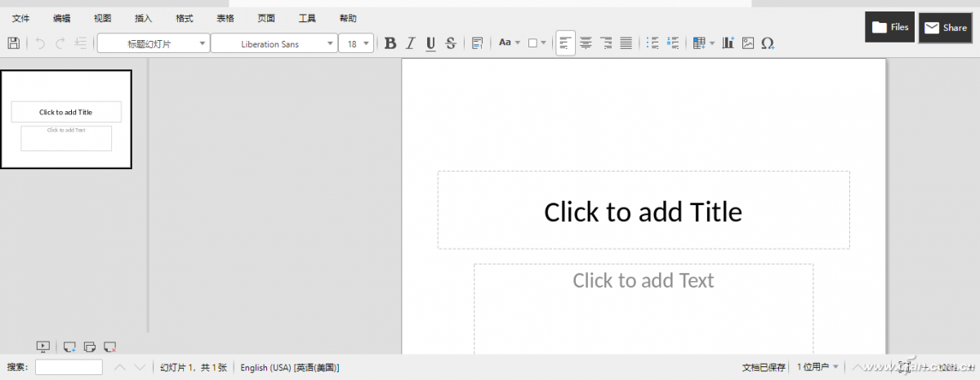This screenshot has height=380, width=980.
Task: Click the insert new slide icon
Action: click(x=69, y=347)
